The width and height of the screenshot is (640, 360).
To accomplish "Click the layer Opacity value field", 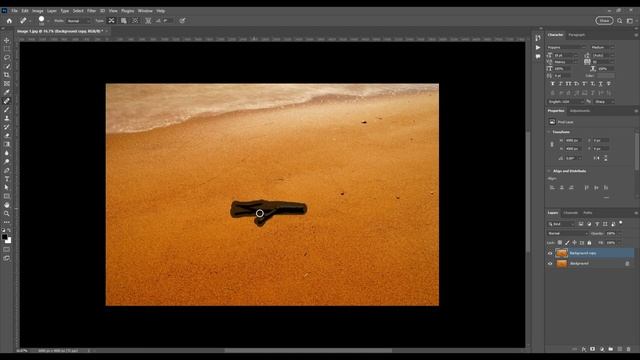I will 612,233.
